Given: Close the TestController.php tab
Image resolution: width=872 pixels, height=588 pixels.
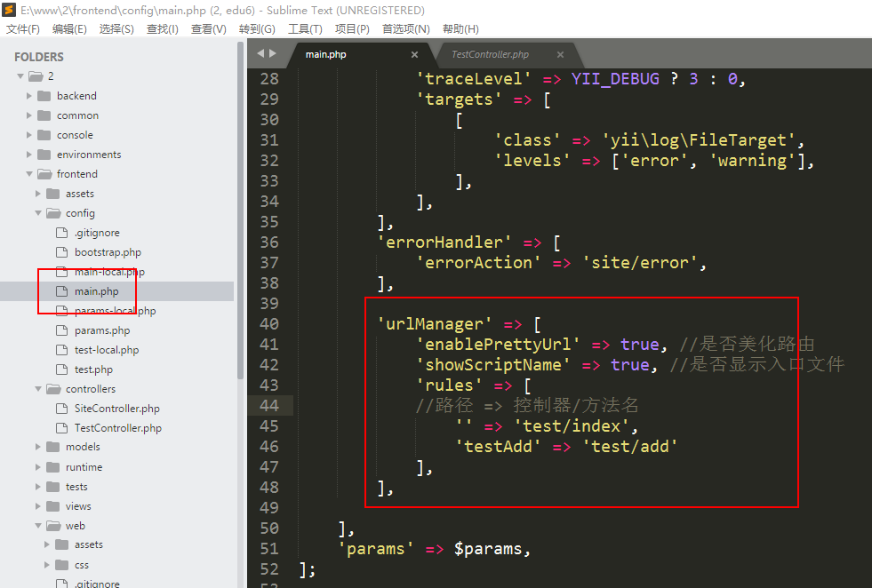Looking at the screenshot, I should [x=560, y=55].
